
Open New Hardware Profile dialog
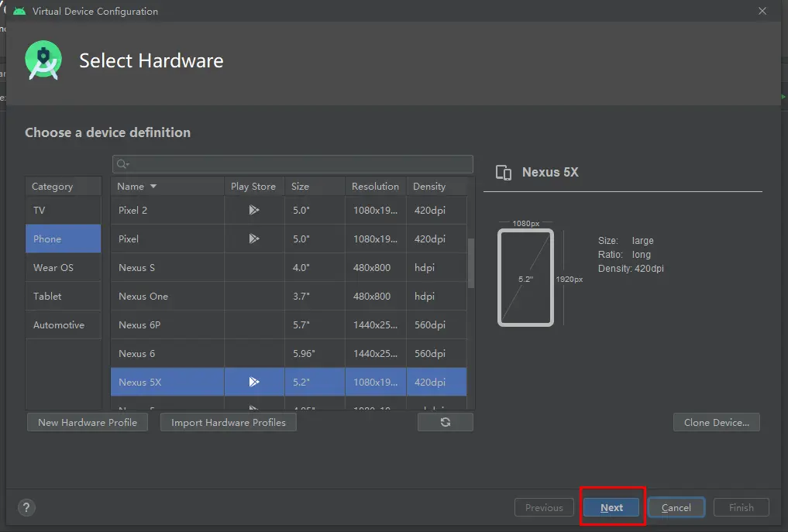(x=88, y=423)
